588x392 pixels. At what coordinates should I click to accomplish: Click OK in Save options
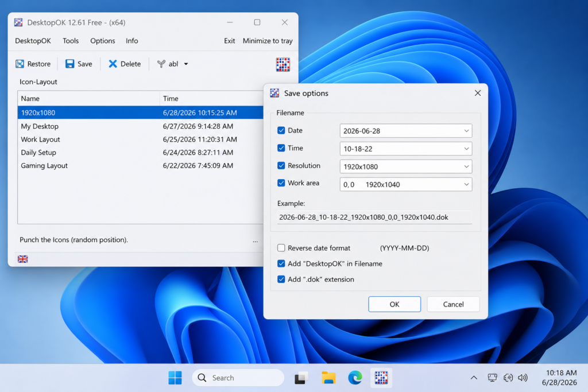394,304
